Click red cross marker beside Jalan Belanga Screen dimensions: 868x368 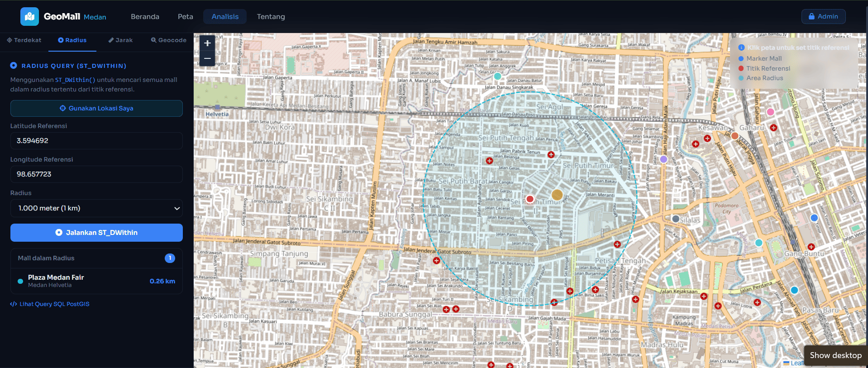point(489,161)
